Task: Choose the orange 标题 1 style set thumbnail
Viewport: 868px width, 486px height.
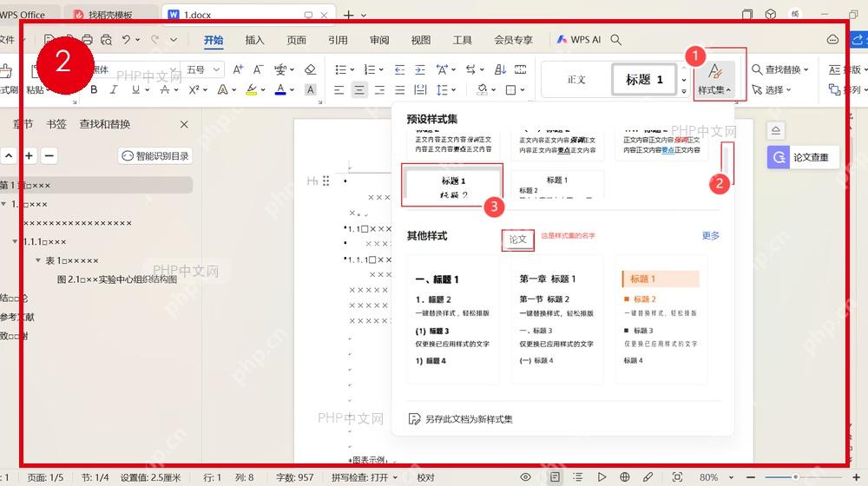Action: click(661, 319)
